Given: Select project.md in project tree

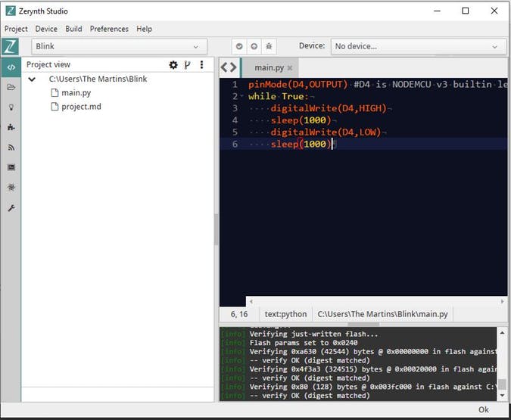Looking at the screenshot, I should point(82,107).
